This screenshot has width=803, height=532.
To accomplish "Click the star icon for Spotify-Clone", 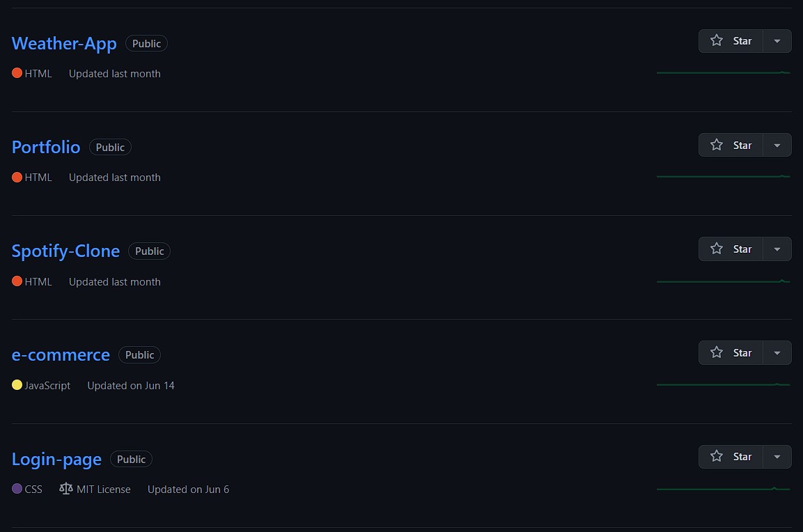I will click(x=717, y=249).
